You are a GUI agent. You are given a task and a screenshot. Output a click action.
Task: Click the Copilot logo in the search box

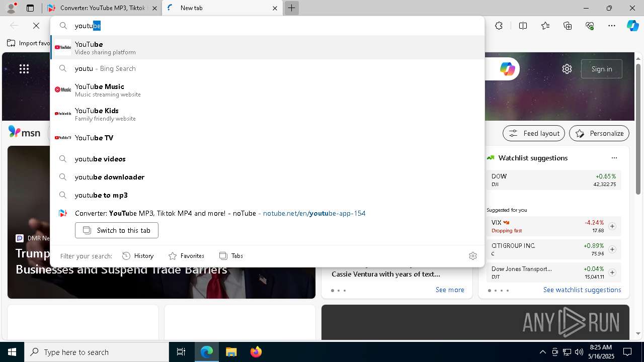pos(507,69)
